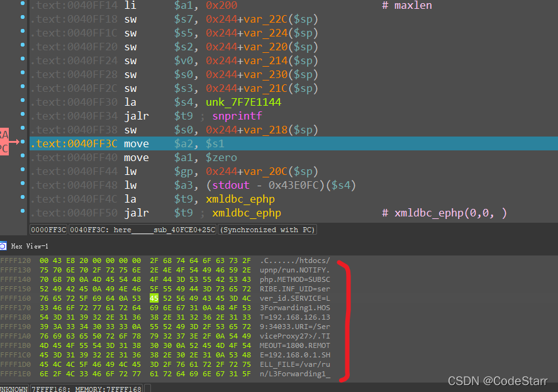
Task: Select hex row address FFFF160
Action: 16,298
